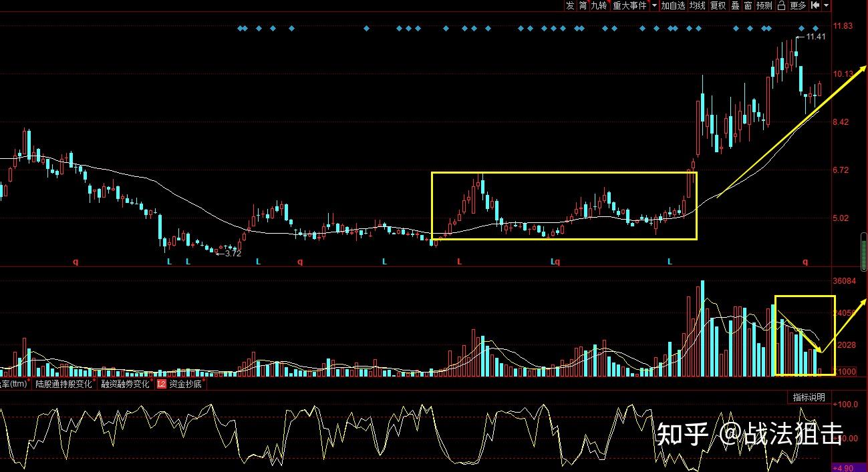This screenshot has width=868, height=472.
Task: Switch to 融资融券变化 indicator tab
Action: click(125, 384)
